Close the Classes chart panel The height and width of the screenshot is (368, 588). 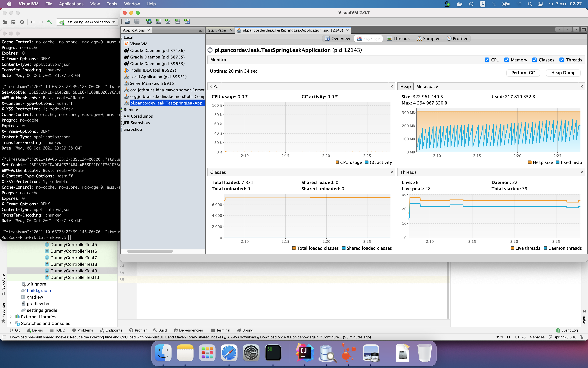[392, 172]
